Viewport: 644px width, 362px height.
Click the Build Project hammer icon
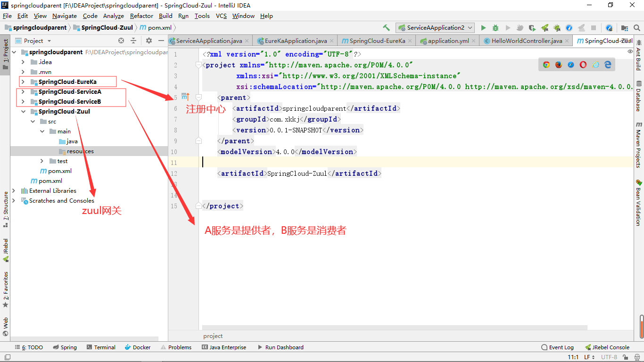click(387, 28)
